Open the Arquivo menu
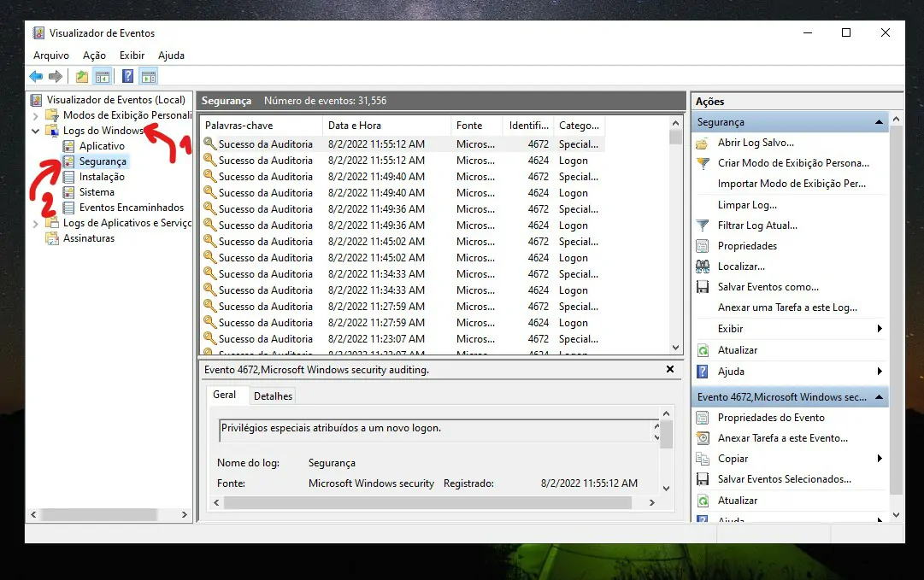Image resolution: width=924 pixels, height=580 pixels. click(x=51, y=56)
